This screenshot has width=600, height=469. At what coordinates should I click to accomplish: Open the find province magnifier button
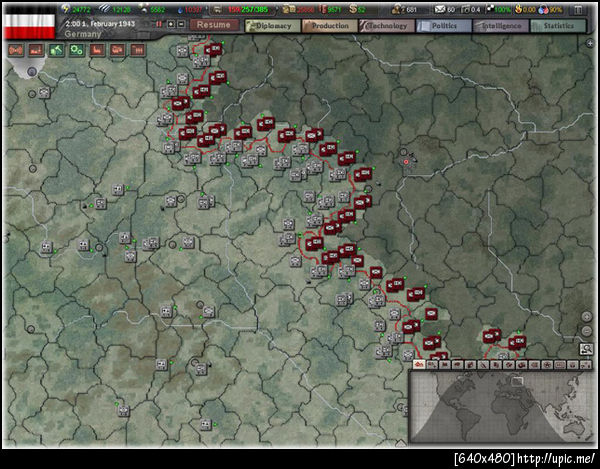(586, 349)
